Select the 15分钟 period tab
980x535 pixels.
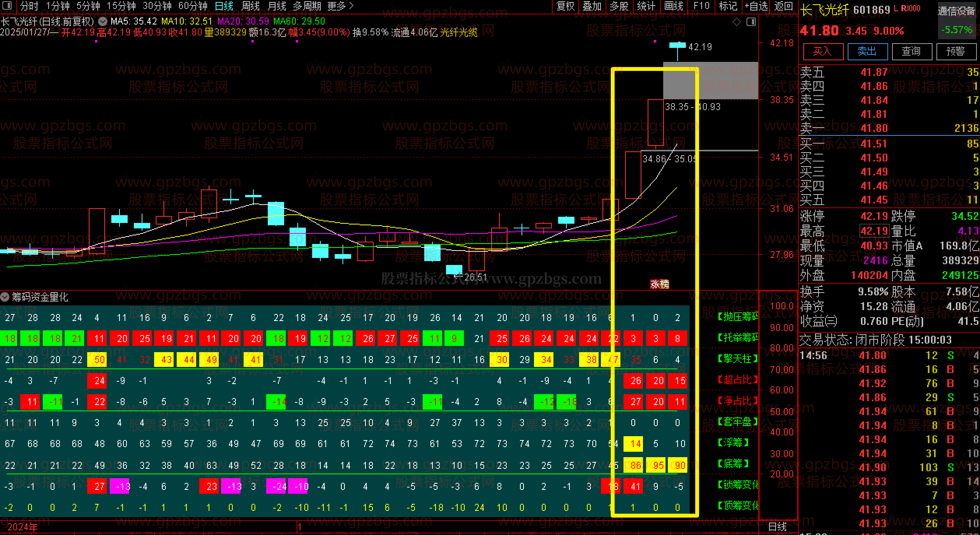coord(121,6)
